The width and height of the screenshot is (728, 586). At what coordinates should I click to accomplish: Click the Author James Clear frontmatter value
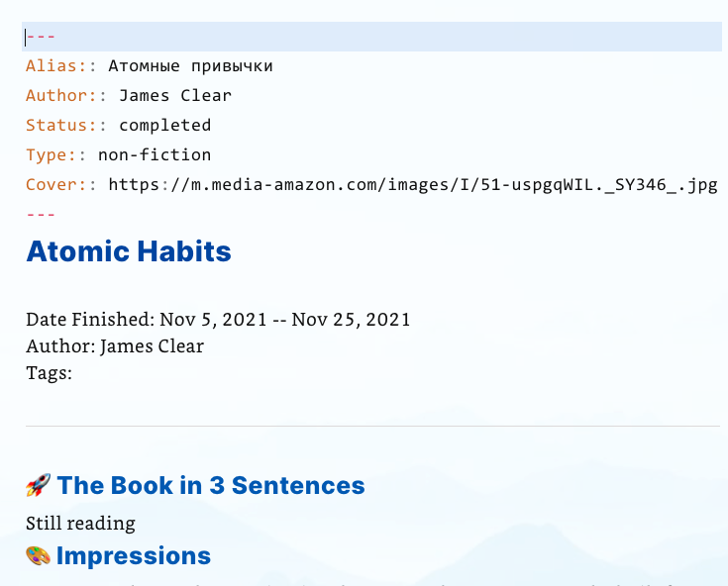175,96
